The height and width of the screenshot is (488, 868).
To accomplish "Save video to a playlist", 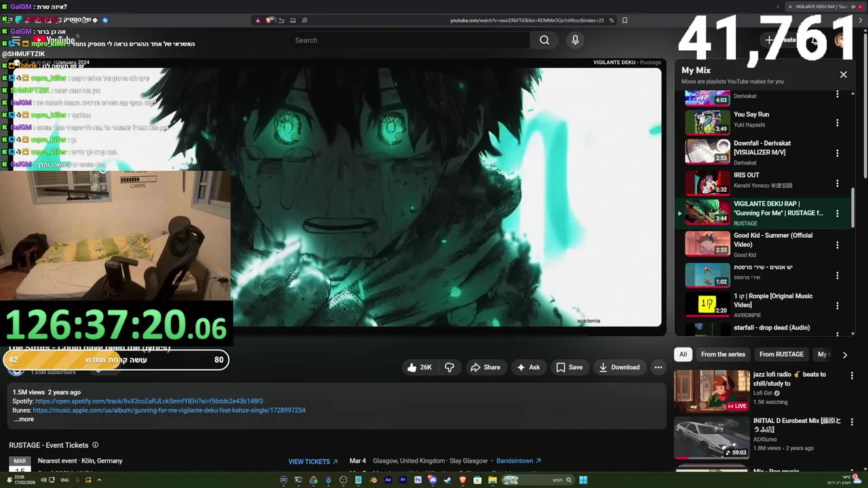I will (570, 367).
